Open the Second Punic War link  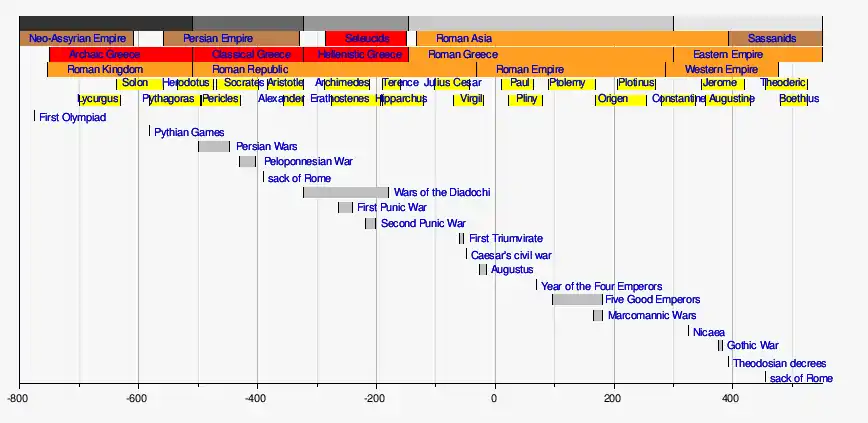click(423, 223)
